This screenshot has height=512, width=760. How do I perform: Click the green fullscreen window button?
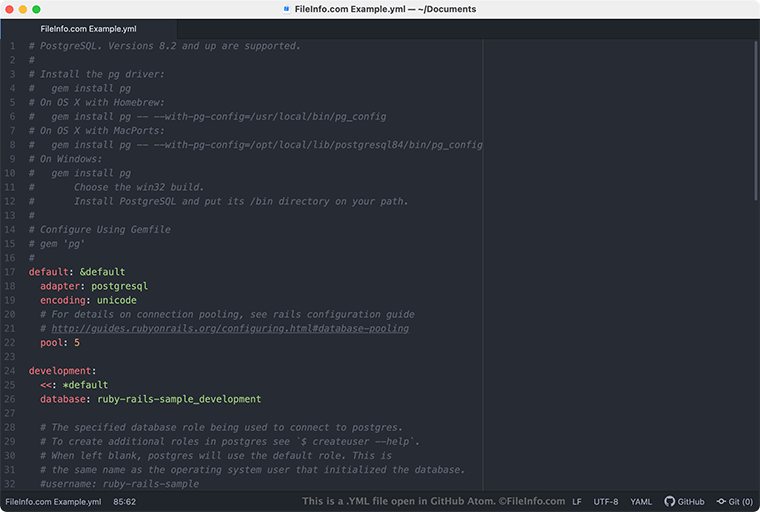point(36,9)
